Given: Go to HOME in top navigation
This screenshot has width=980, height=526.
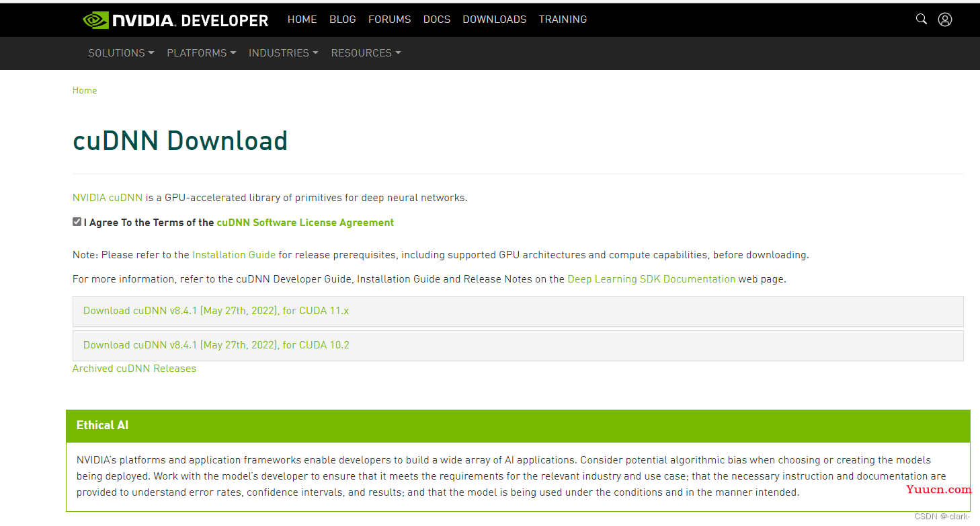Looking at the screenshot, I should point(302,20).
